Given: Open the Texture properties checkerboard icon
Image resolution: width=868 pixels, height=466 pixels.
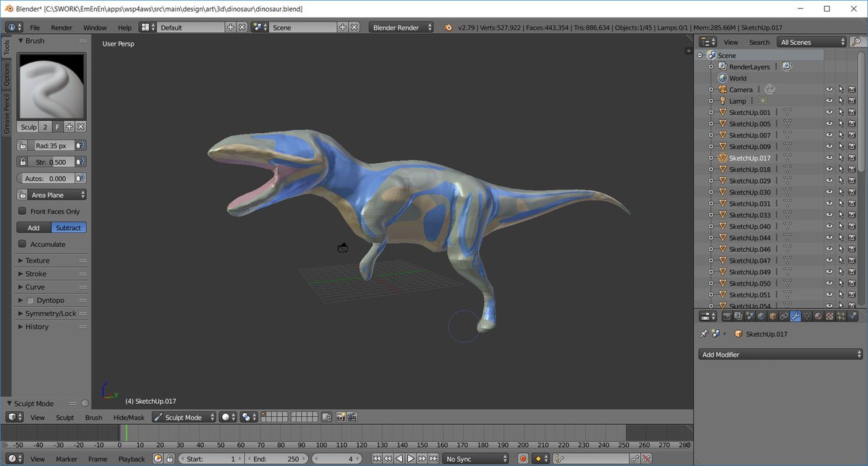Looking at the screenshot, I should coord(830,316).
